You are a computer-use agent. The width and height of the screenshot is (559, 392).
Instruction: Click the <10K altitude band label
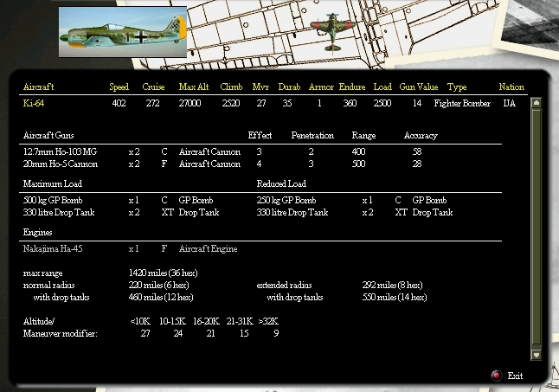(140, 321)
